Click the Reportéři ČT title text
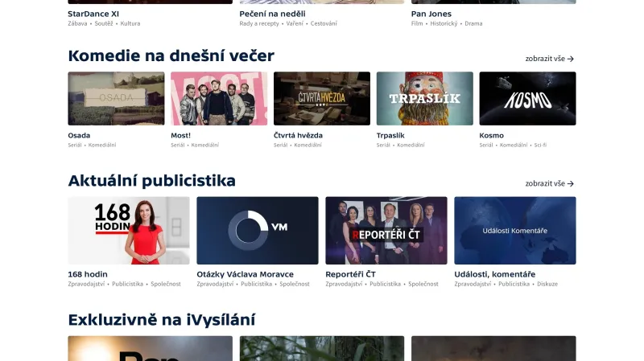644x361 pixels. point(350,274)
